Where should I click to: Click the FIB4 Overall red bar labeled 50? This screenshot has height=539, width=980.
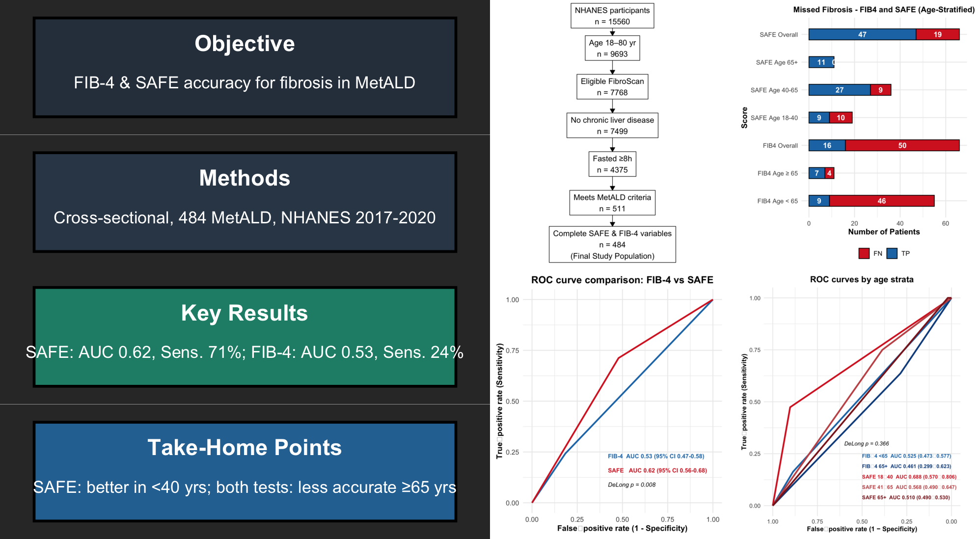902,145
